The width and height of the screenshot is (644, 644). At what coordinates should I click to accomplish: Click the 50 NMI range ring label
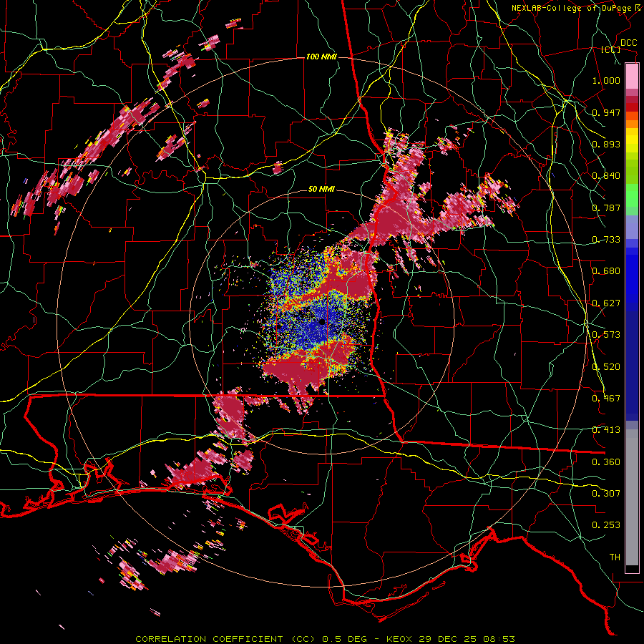point(321,190)
